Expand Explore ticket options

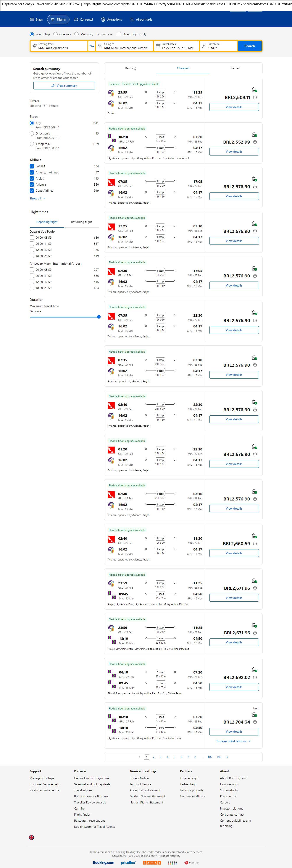(234, 741)
